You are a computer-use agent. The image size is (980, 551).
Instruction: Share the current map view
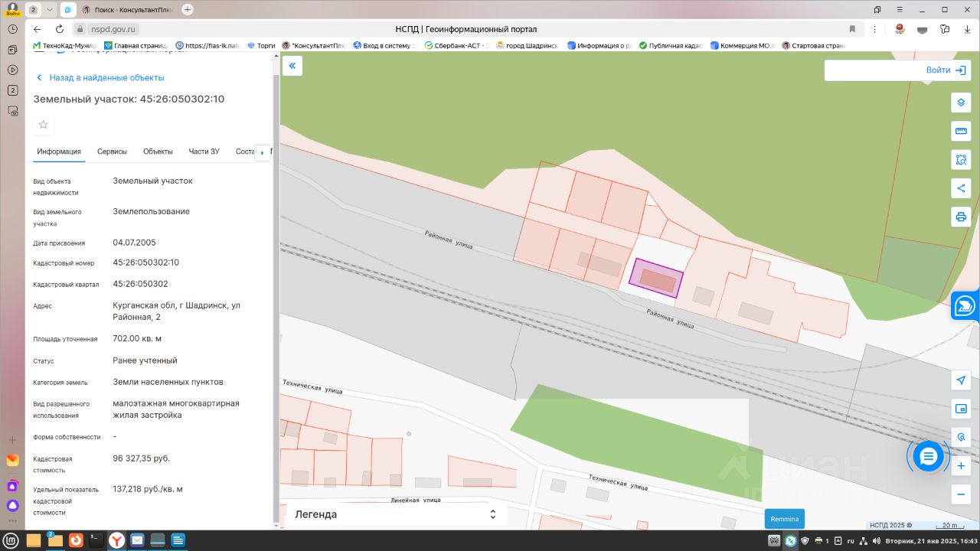click(961, 188)
